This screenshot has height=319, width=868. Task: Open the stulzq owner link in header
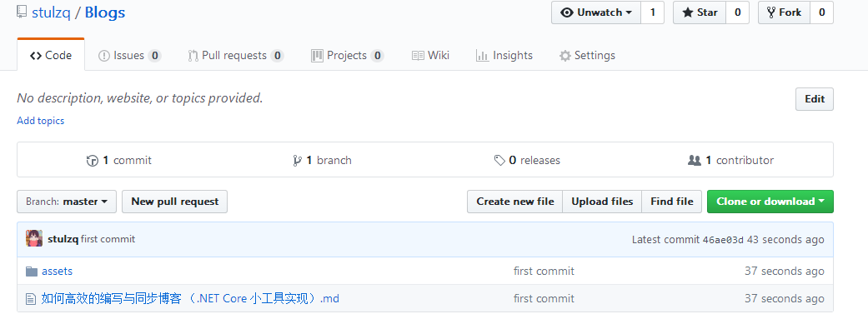click(51, 12)
